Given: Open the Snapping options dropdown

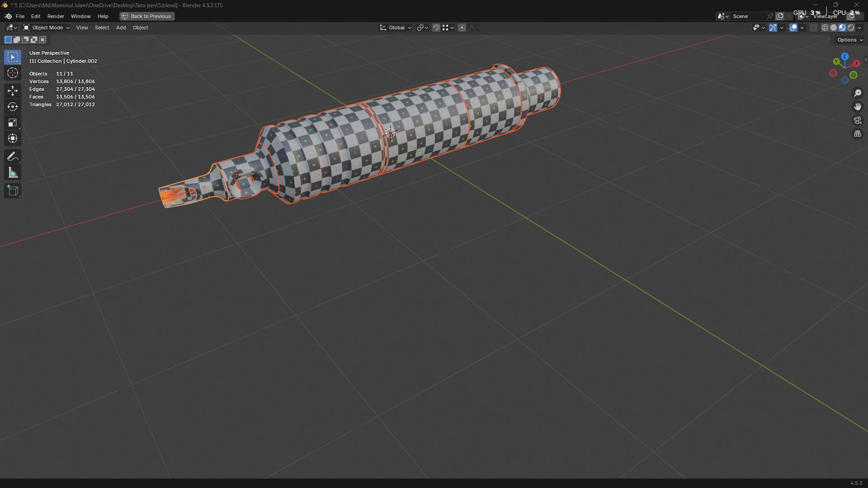Looking at the screenshot, I should pos(448,28).
